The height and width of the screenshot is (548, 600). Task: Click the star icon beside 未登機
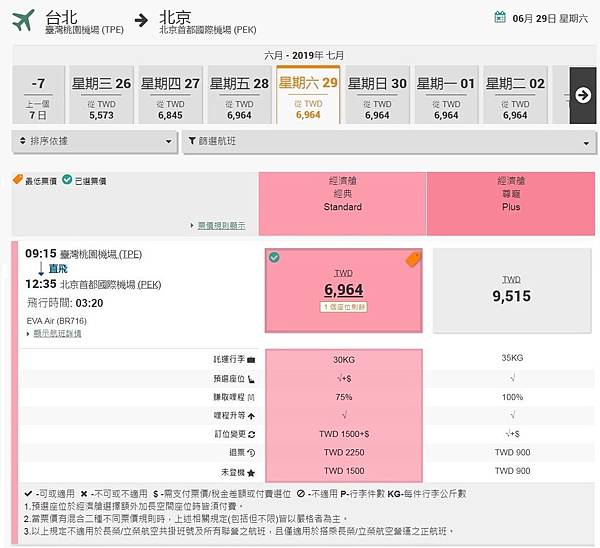[251, 473]
